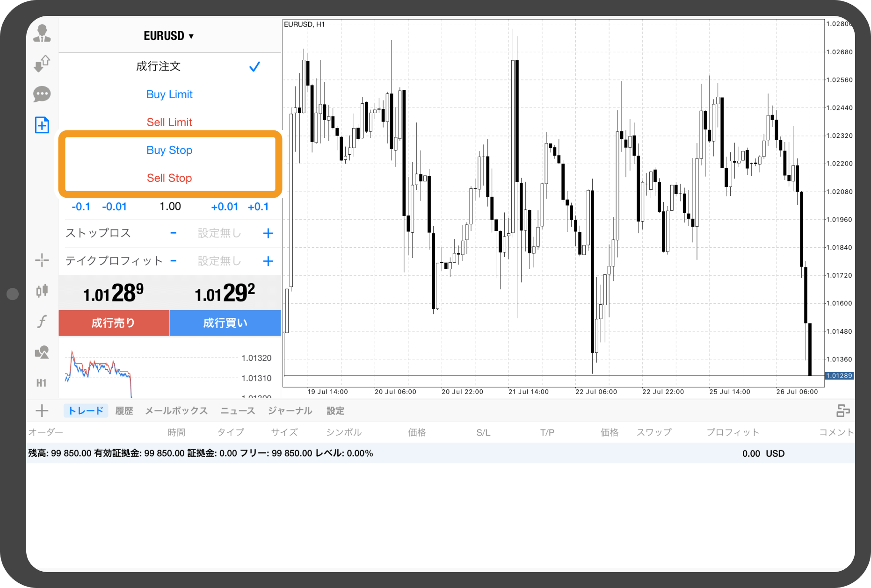Image resolution: width=871 pixels, height=588 pixels.
Task: Switch to the メールボックス tab
Action: (x=176, y=411)
